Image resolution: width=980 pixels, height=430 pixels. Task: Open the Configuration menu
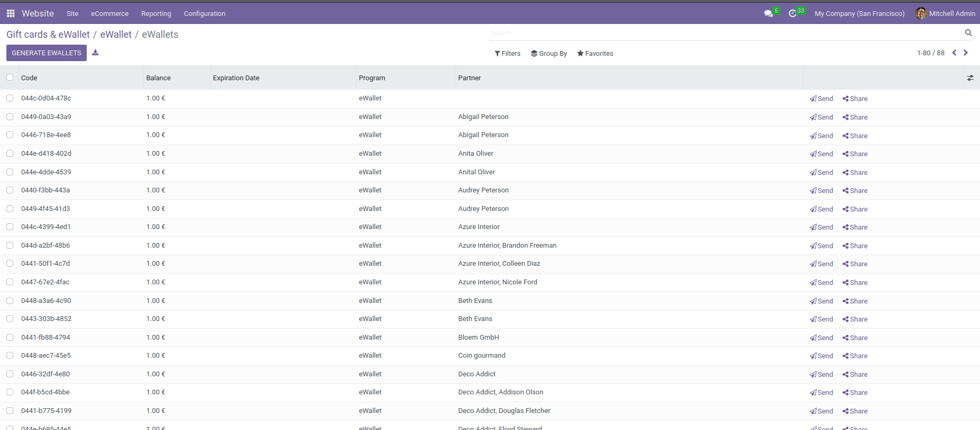[x=205, y=13]
